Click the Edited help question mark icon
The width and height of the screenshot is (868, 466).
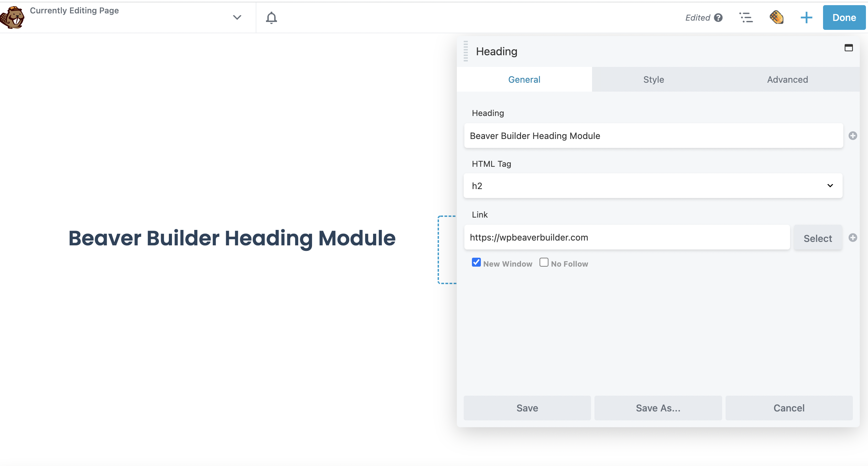coord(718,18)
